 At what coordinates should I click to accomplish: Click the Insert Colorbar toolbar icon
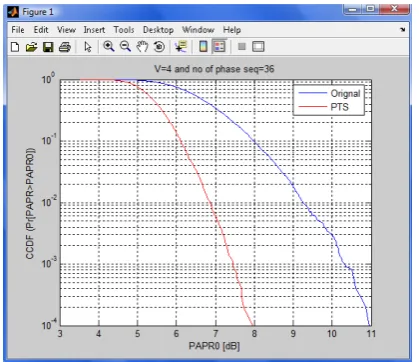tap(203, 46)
